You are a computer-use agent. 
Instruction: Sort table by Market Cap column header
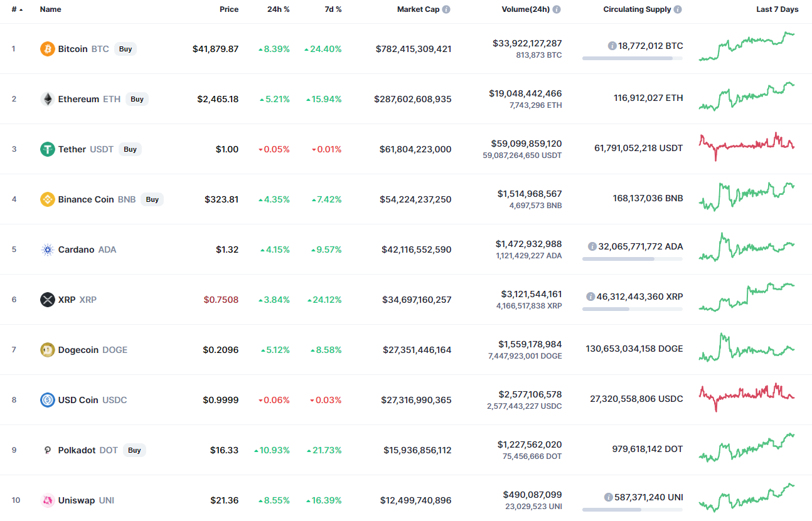tap(418, 9)
